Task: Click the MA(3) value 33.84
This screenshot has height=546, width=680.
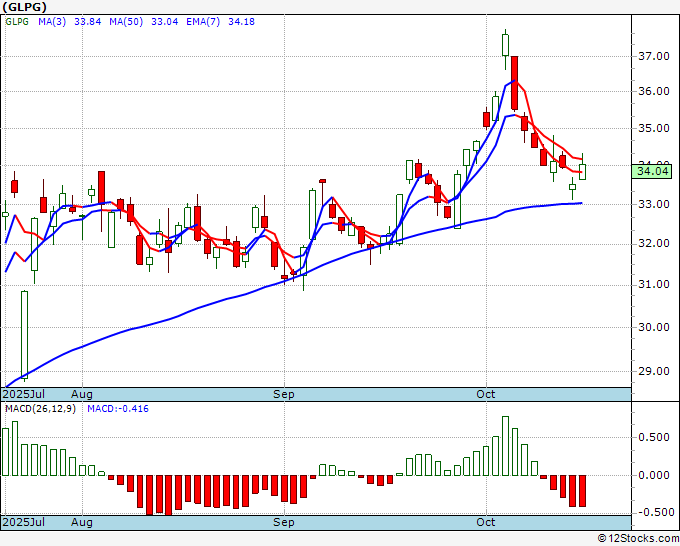Action: tap(88, 22)
